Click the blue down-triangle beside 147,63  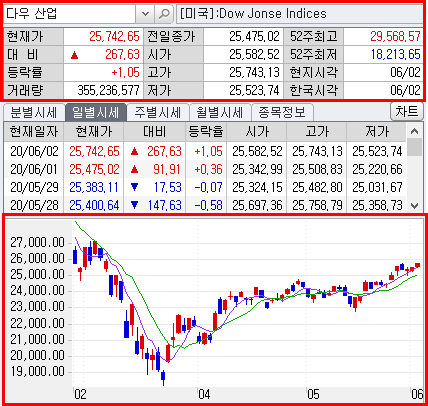coord(135,205)
